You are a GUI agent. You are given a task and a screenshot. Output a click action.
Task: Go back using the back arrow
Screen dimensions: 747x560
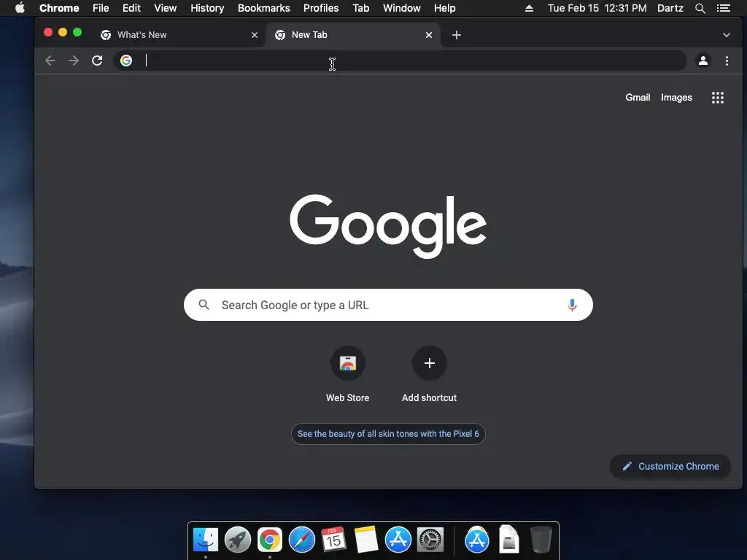50,61
